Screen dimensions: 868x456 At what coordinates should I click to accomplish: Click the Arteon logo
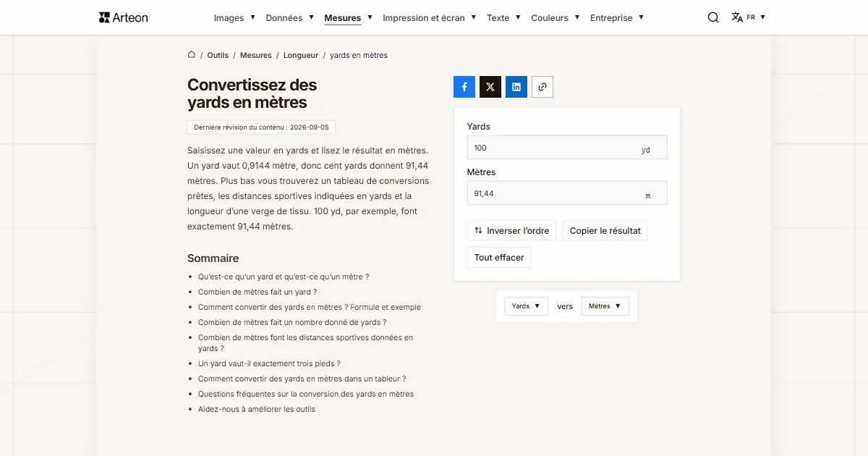pyautogui.click(x=123, y=17)
